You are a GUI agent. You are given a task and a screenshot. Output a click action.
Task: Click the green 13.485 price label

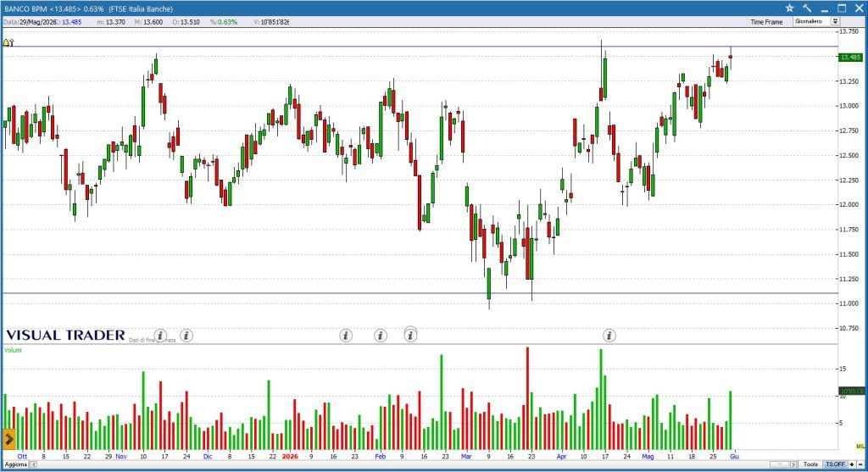click(850, 57)
